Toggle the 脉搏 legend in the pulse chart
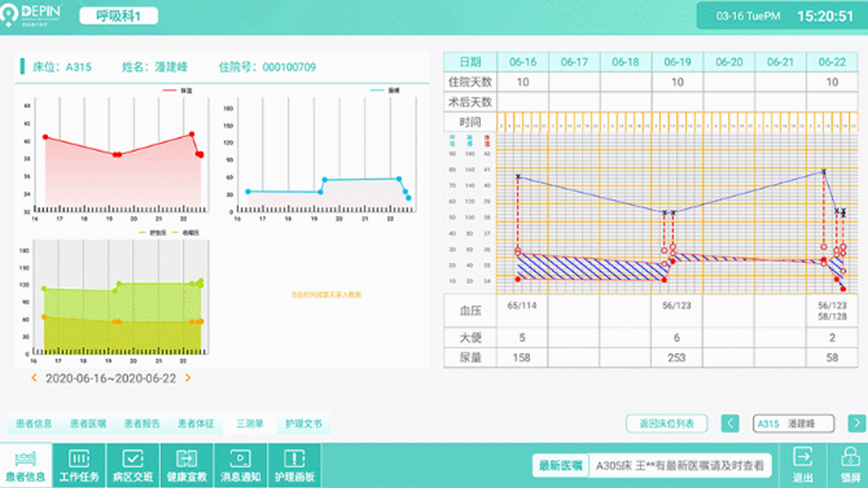 386,90
